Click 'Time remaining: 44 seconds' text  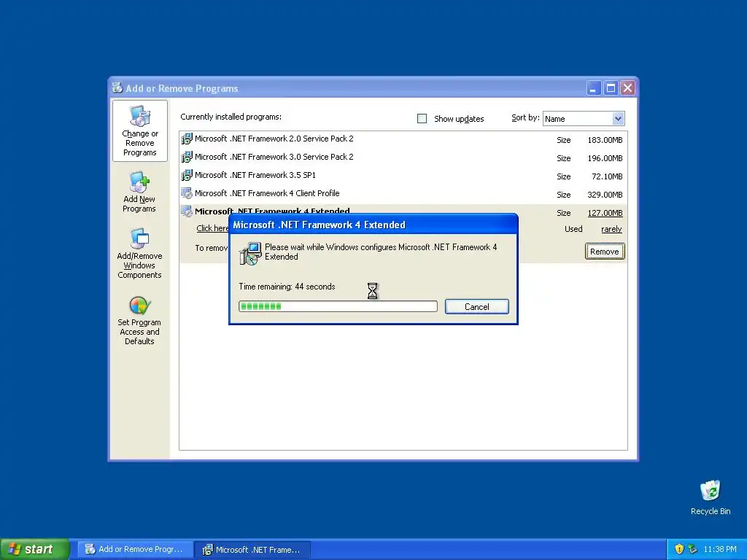[287, 287]
